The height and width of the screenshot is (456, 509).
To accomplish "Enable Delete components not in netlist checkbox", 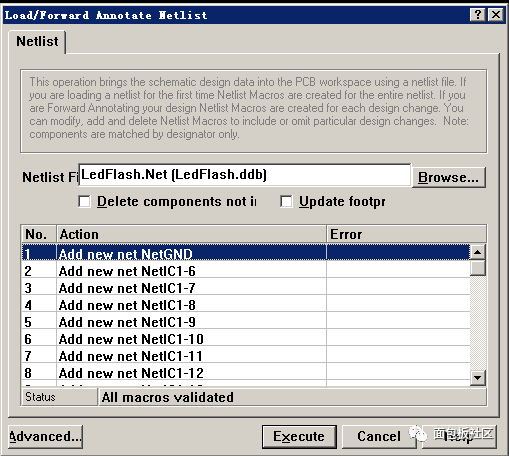I will (x=84, y=201).
